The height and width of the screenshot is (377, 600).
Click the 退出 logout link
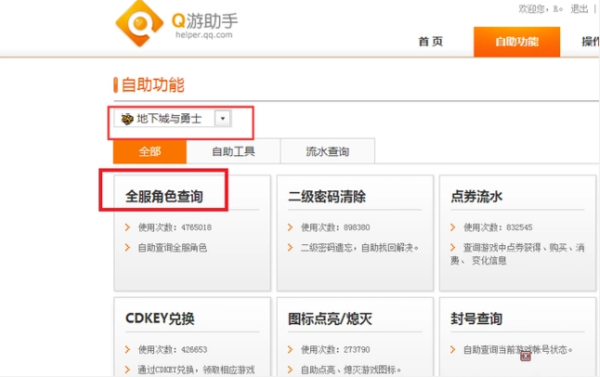pos(579,8)
